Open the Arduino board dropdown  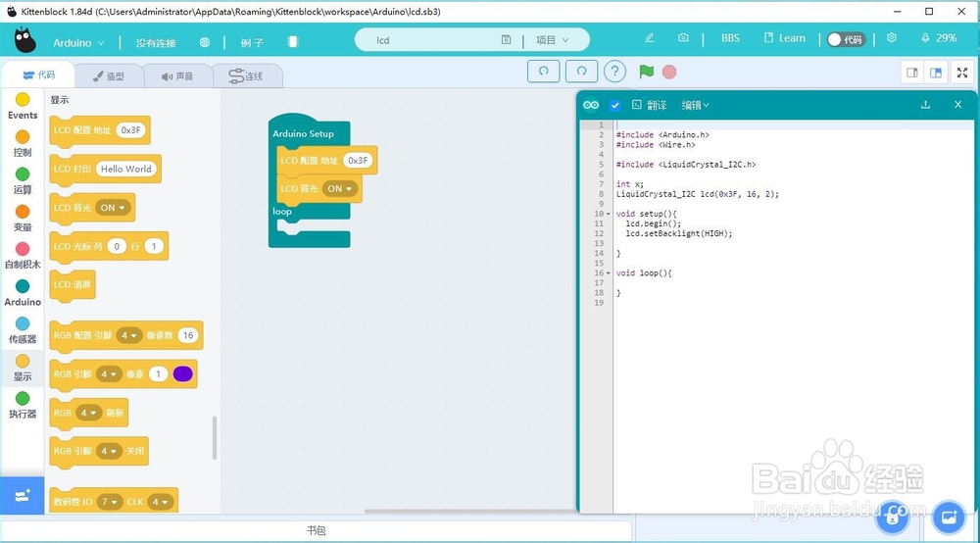coord(78,42)
